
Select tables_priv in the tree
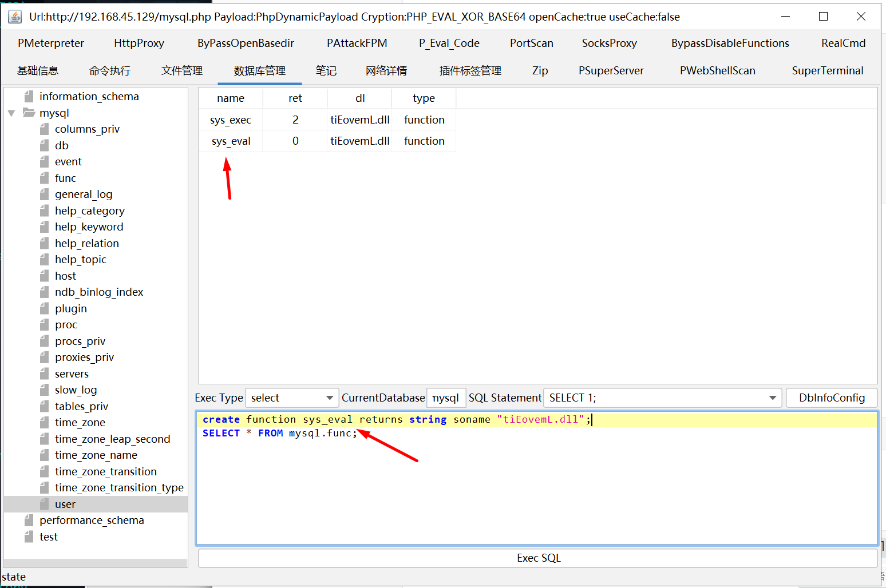81,406
